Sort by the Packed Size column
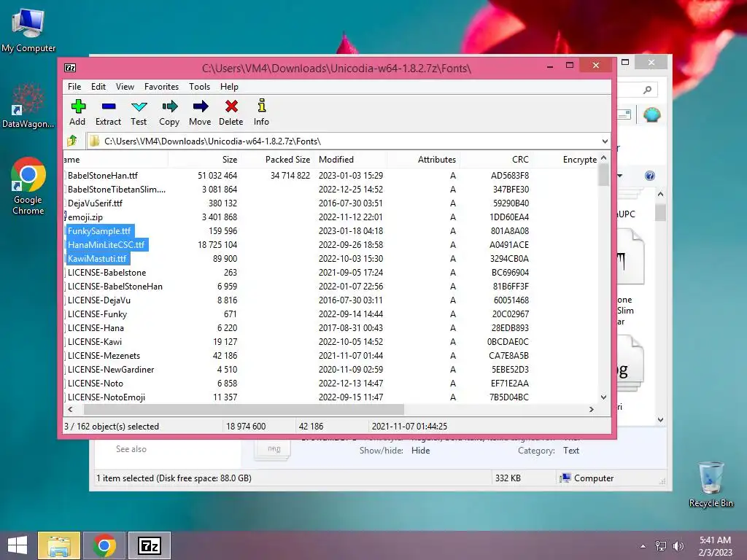The image size is (747, 560). click(x=276, y=160)
